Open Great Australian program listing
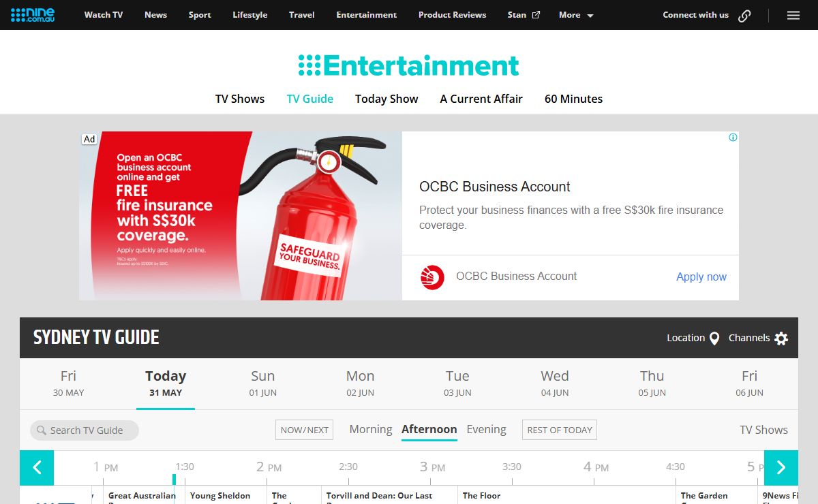Screen dimensions: 818x504 [x=142, y=495]
